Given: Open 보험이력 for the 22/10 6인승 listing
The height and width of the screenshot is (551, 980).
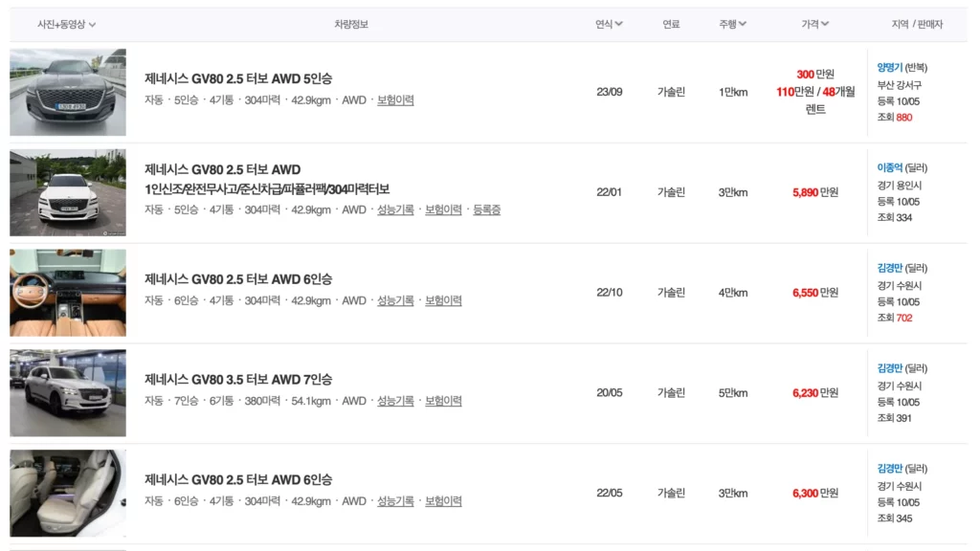Looking at the screenshot, I should [443, 300].
